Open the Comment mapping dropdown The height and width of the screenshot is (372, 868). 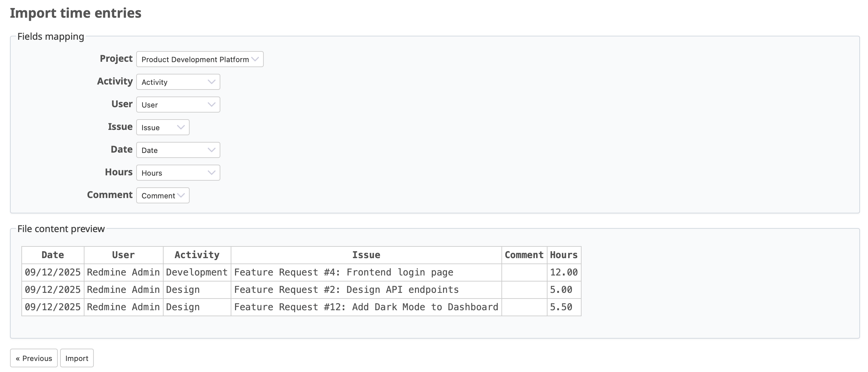point(163,195)
